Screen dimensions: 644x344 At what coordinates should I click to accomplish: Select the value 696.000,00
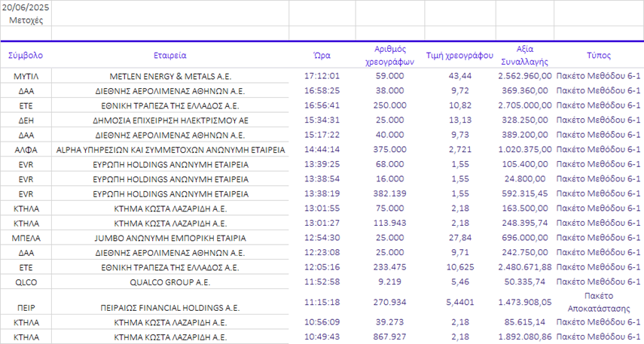point(525,238)
